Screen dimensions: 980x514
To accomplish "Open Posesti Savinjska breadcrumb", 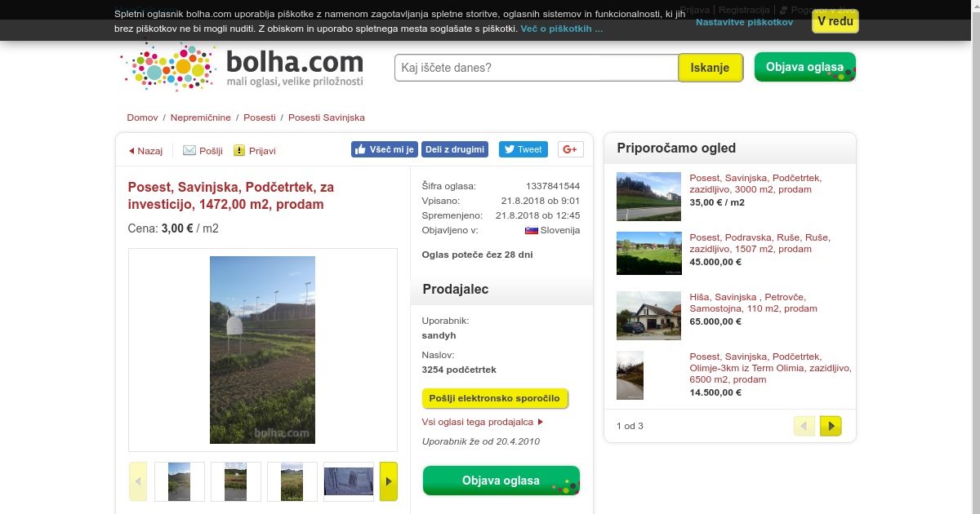I will [x=327, y=117].
